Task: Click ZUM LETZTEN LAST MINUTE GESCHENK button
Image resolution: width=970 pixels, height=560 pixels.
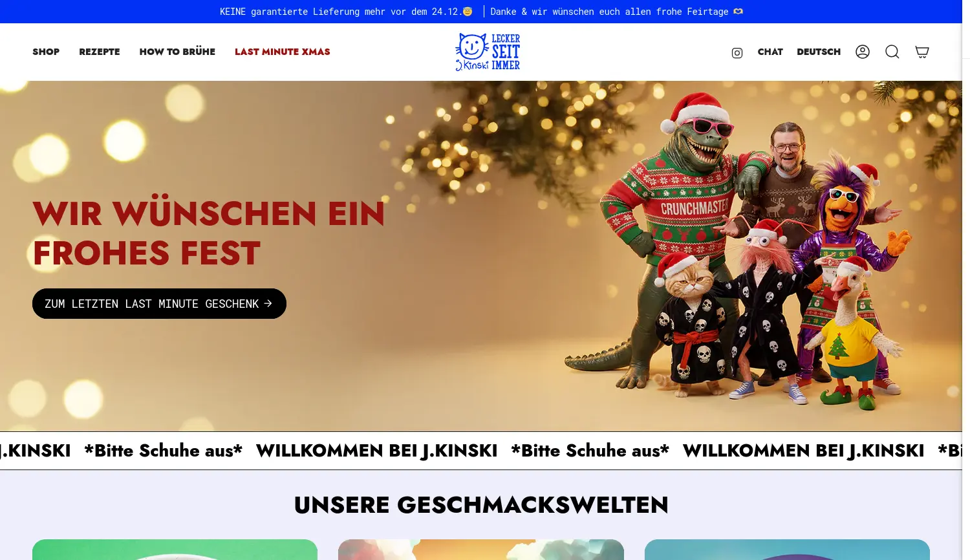Action: coord(159,303)
